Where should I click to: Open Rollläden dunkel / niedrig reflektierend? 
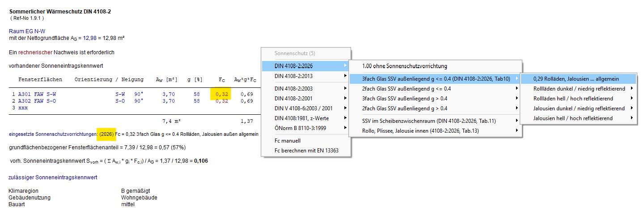579,88
